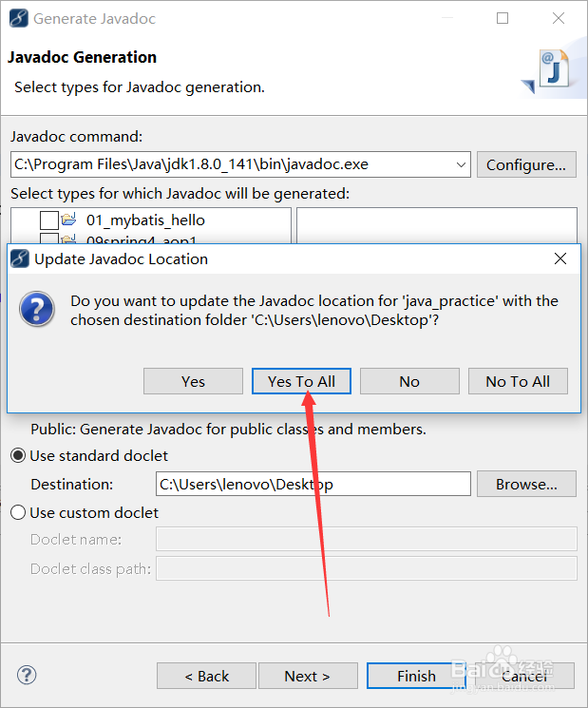Click the Generate Javadoc title bar icon
588x708 pixels.
[18, 18]
